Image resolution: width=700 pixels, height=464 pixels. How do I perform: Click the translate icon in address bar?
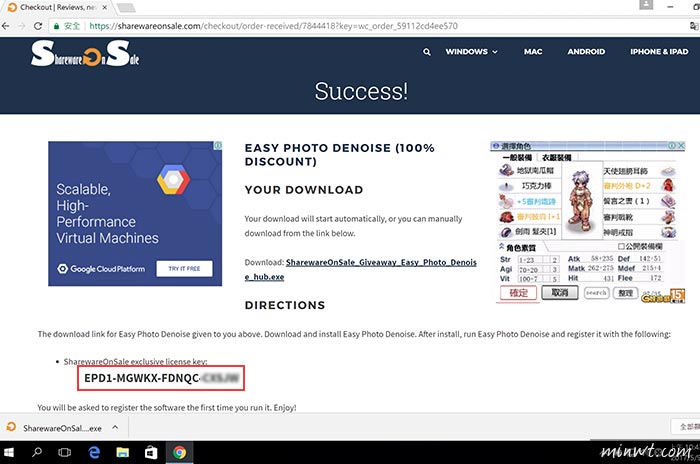tap(694, 26)
